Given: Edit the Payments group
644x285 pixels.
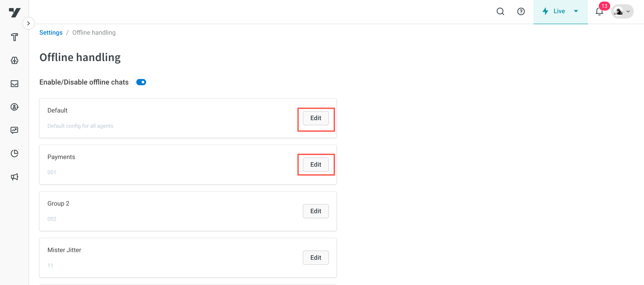Looking at the screenshot, I should click(316, 164).
